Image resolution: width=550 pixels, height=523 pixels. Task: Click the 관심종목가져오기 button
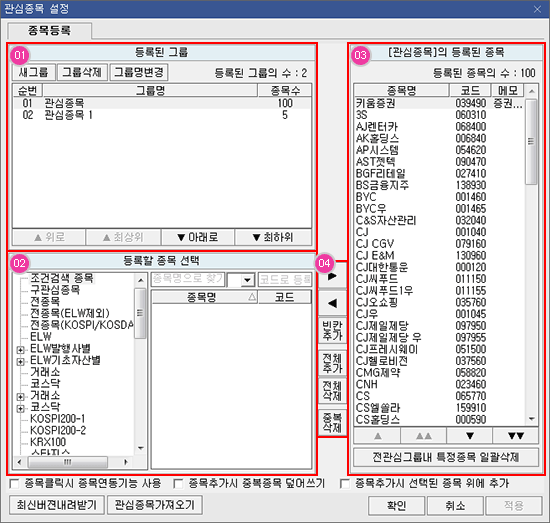point(155,505)
